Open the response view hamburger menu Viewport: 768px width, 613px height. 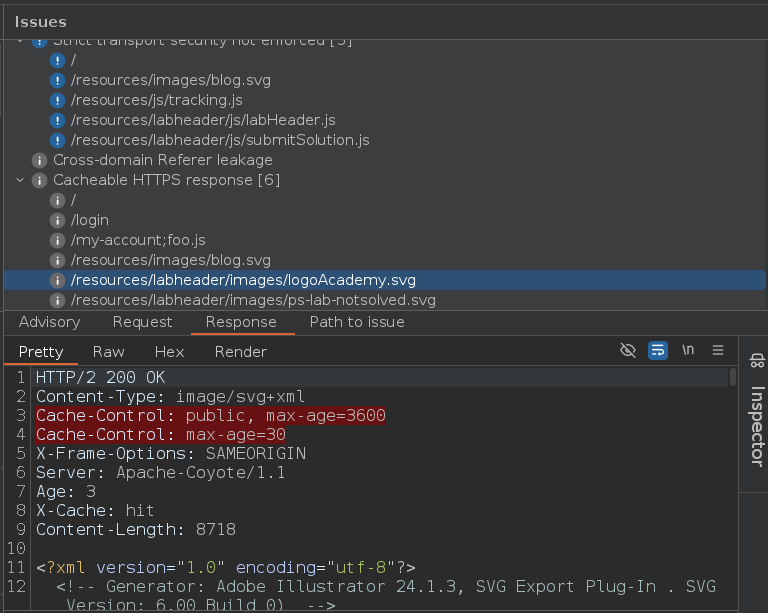(x=717, y=351)
